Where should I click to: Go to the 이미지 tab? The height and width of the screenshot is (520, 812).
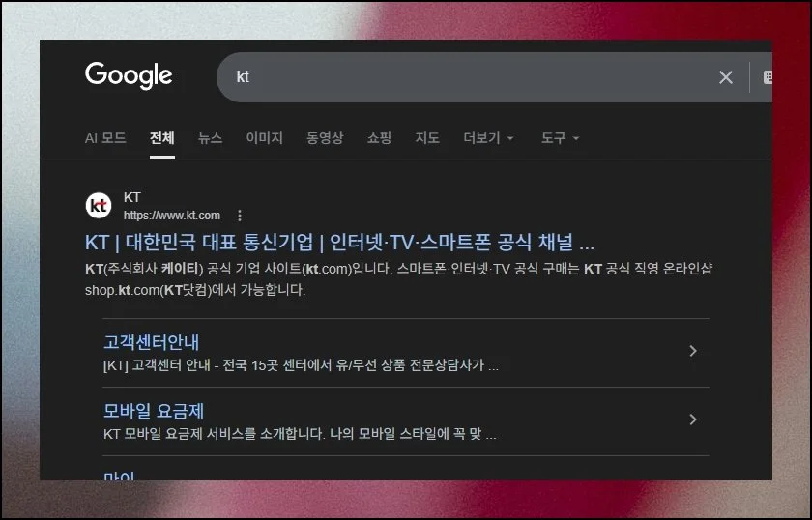coord(264,138)
